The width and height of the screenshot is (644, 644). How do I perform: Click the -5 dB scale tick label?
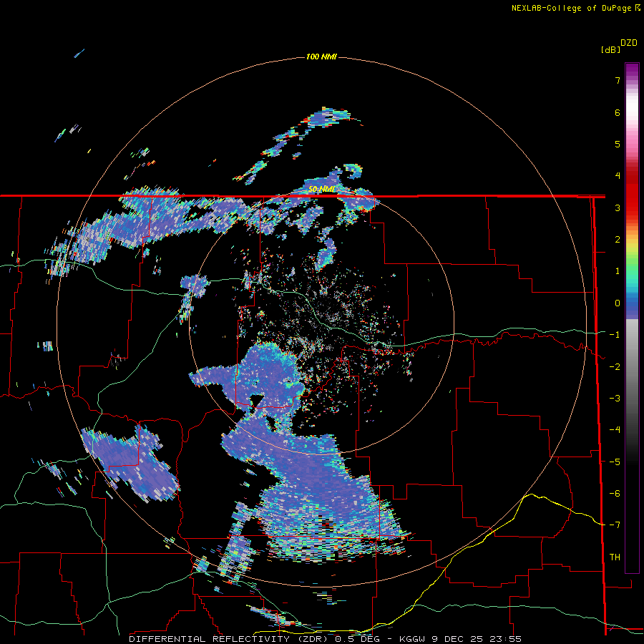[x=615, y=462]
